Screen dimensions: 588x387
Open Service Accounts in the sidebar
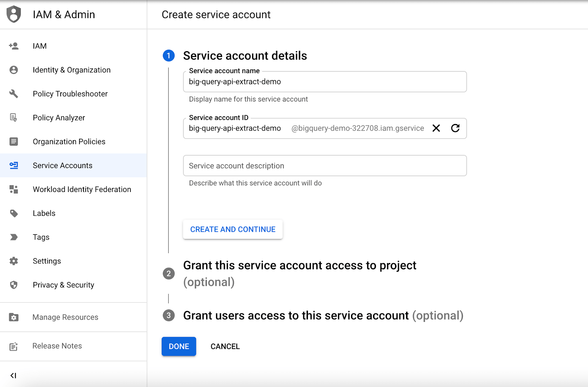(62, 166)
